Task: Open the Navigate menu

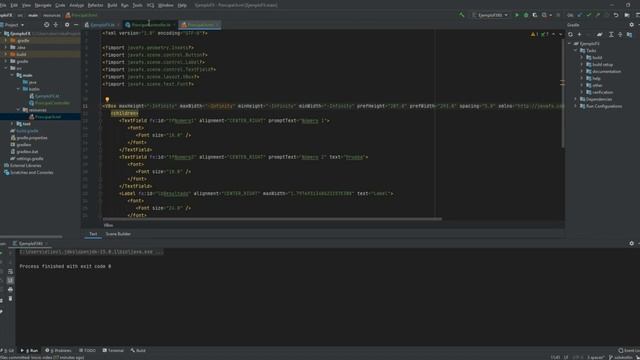Action: (43, 5)
